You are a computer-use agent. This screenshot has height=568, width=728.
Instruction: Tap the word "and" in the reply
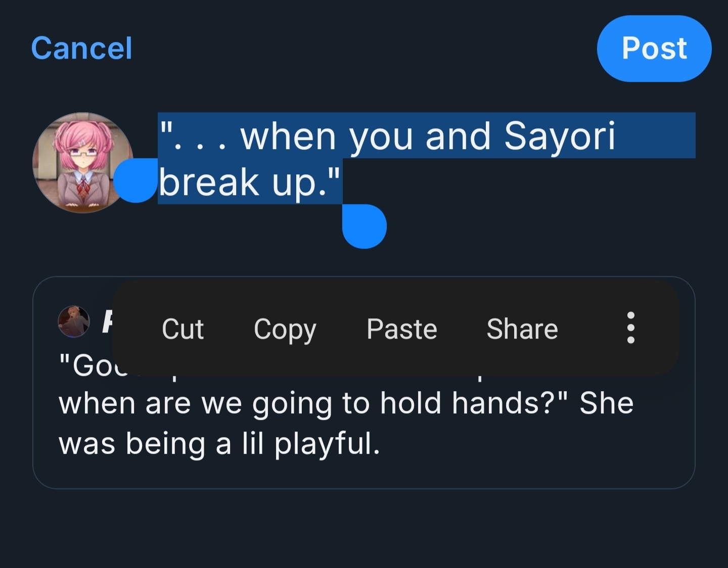point(458,136)
